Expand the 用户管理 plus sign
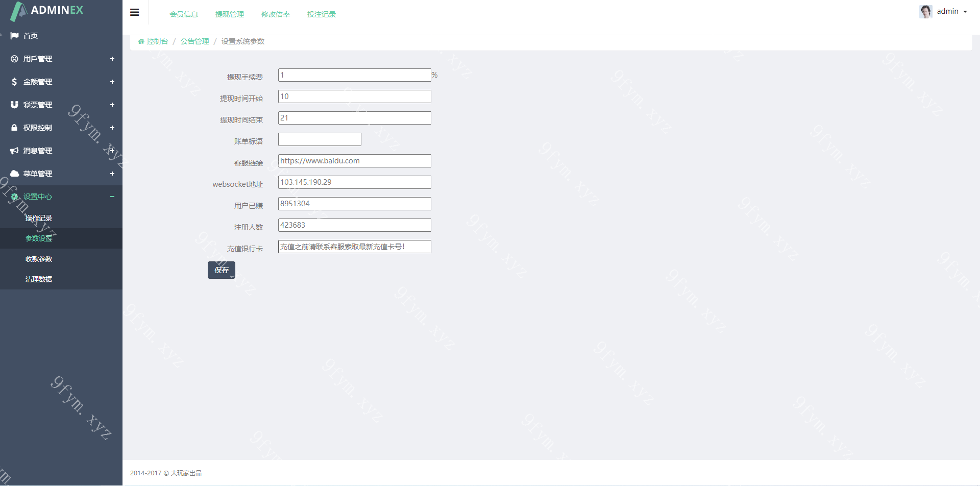 [112, 59]
